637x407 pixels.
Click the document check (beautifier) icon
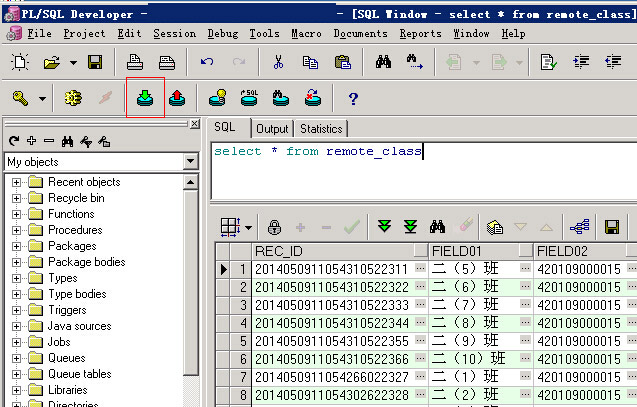(x=548, y=62)
